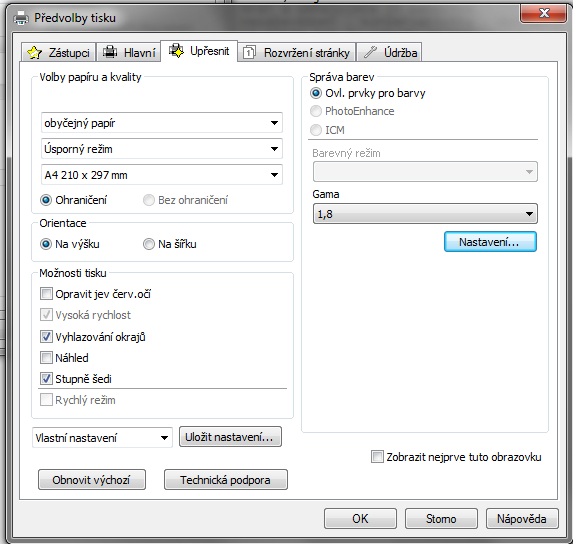Open help with Nápověda button
577x555 pixels.
pos(522,519)
